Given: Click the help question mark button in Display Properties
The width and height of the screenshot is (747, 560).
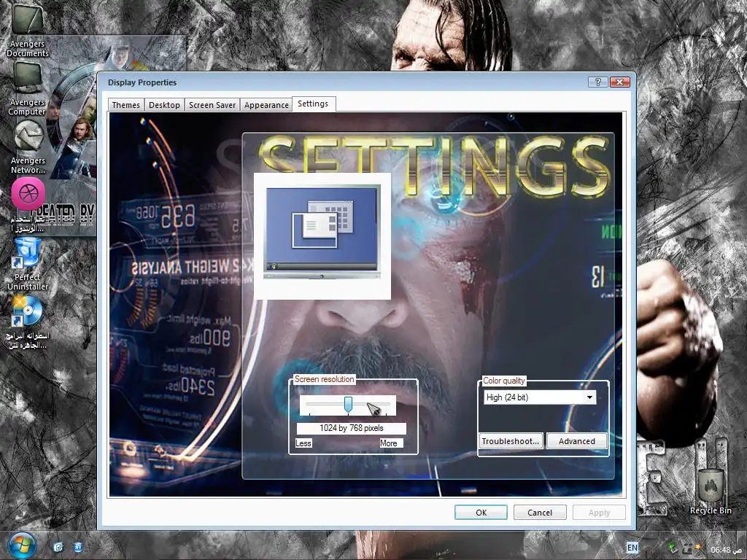Looking at the screenshot, I should (x=598, y=82).
